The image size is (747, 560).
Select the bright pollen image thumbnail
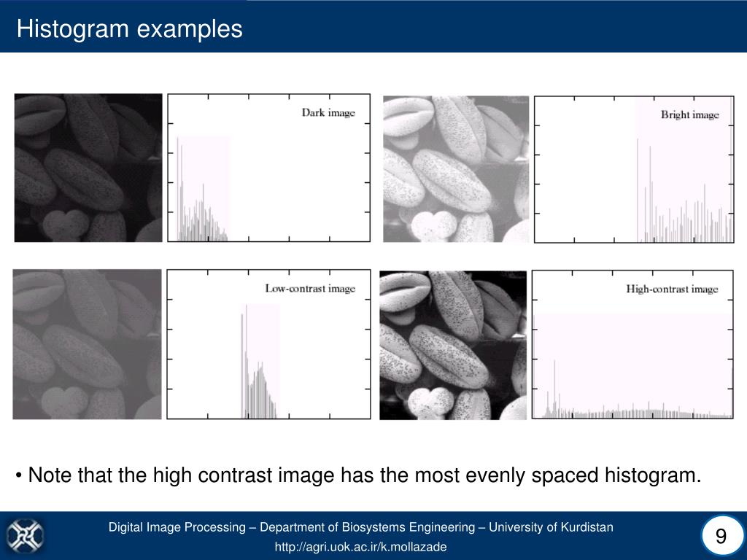[x=456, y=169]
